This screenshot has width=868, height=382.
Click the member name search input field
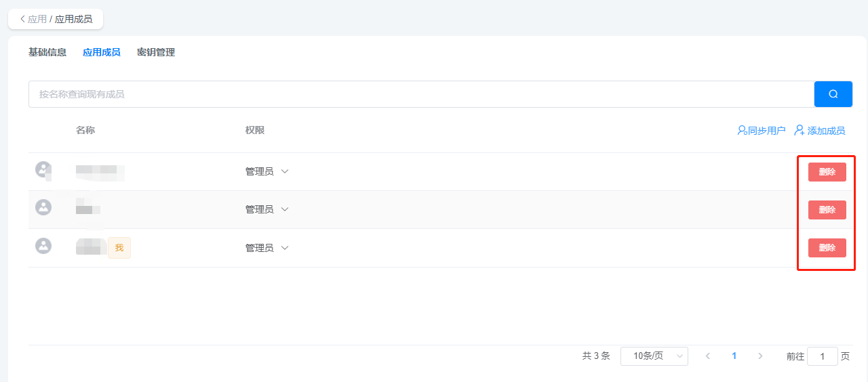[421, 94]
